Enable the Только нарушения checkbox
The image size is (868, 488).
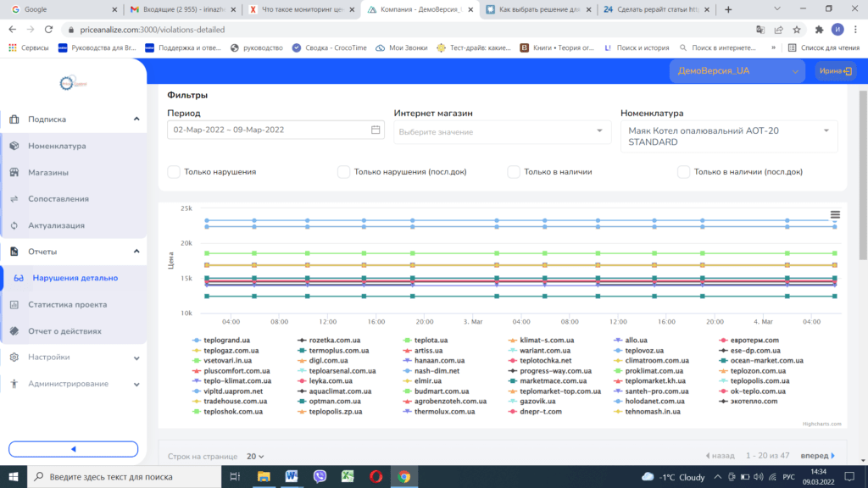(x=174, y=172)
